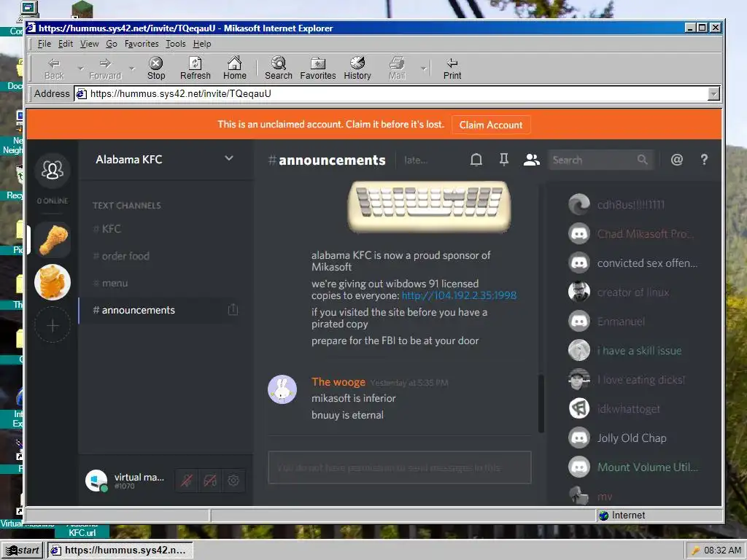Click the Address bar URL field
747x560 pixels.
tap(391, 94)
